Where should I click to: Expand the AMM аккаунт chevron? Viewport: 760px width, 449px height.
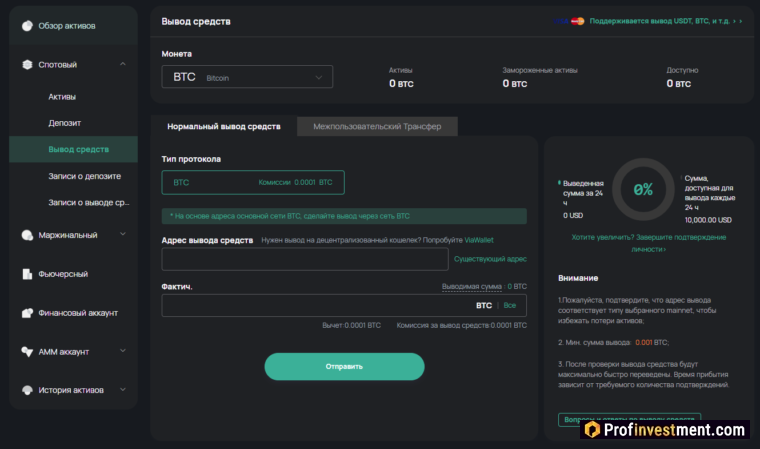tap(123, 351)
